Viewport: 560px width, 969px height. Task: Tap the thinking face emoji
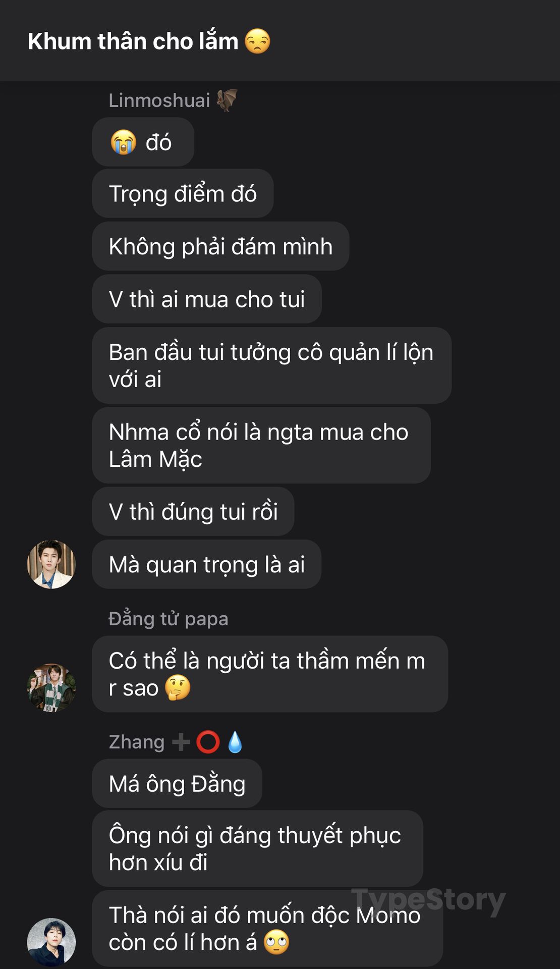pyautogui.click(x=178, y=688)
